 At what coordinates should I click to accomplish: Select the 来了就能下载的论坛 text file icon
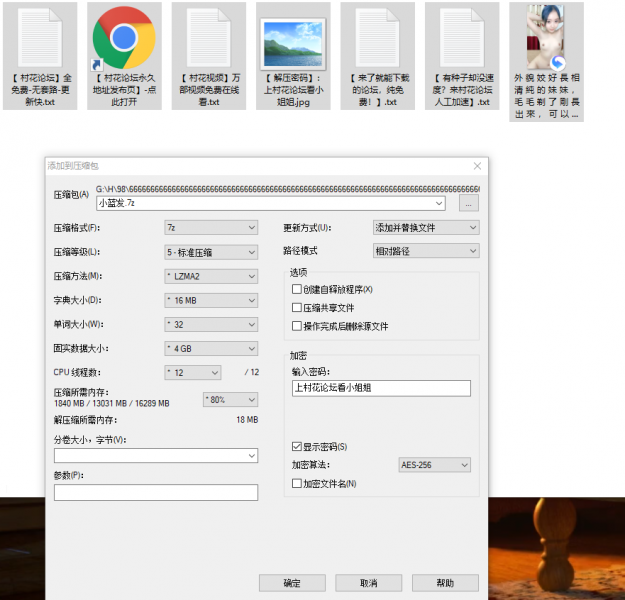pyautogui.click(x=376, y=40)
